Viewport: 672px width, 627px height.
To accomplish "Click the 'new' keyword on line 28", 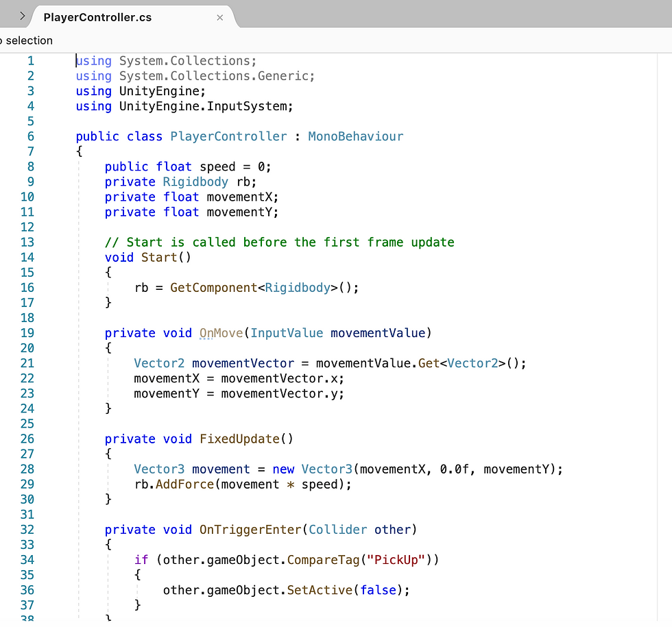I will [x=283, y=469].
